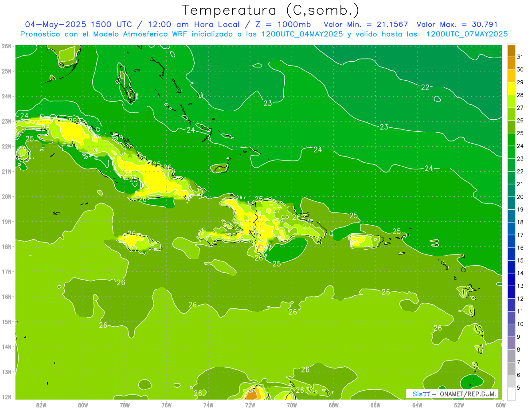This screenshot has height=411, width=532.
Task: Click the color scale label 30
Action: 520,69
